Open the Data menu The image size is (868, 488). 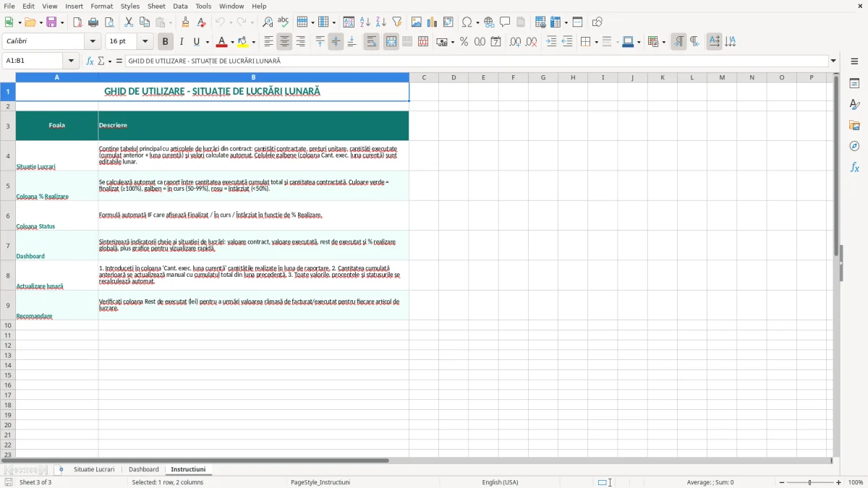[180, 6]
